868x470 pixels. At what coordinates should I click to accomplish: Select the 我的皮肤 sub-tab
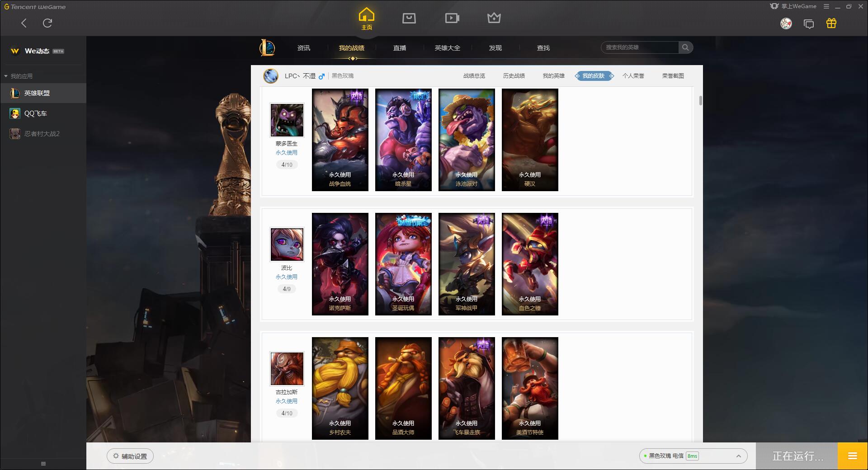pyautogui.click(x=594, y=76)
